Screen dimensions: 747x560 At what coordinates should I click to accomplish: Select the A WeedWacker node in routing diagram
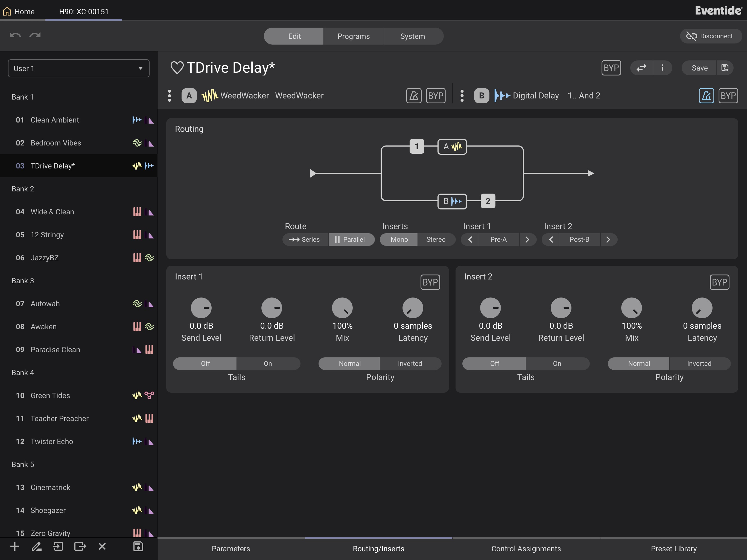(452, 147)
